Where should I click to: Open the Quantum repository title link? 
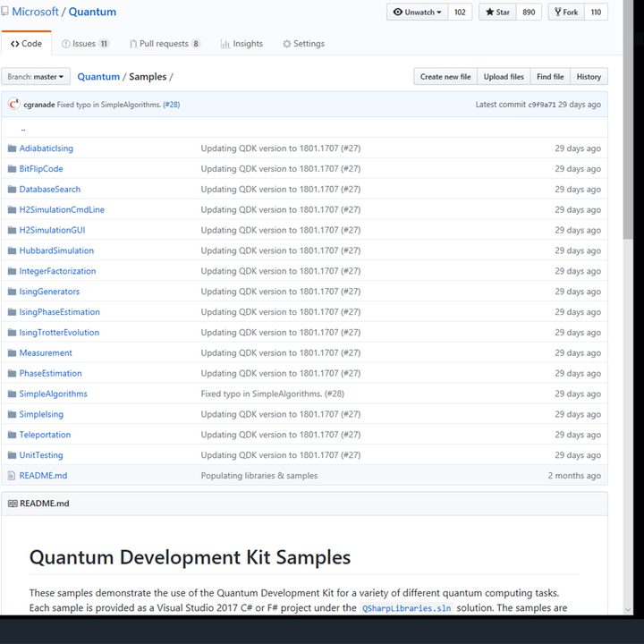92,12
